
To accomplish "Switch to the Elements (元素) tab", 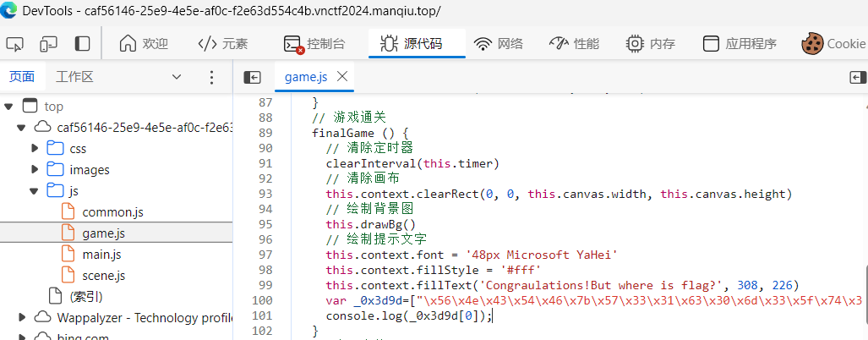I will (x=222, y=44).
